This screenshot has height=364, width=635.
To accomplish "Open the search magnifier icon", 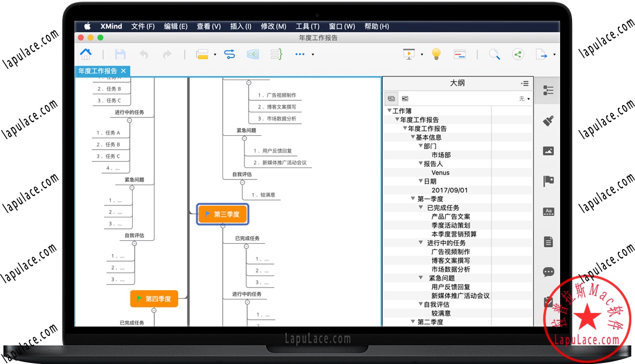I will pos(494,54).
